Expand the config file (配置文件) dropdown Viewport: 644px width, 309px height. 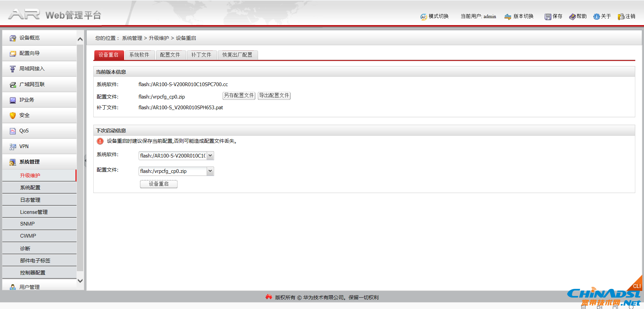pyautogui.click(x=210, y=171)
